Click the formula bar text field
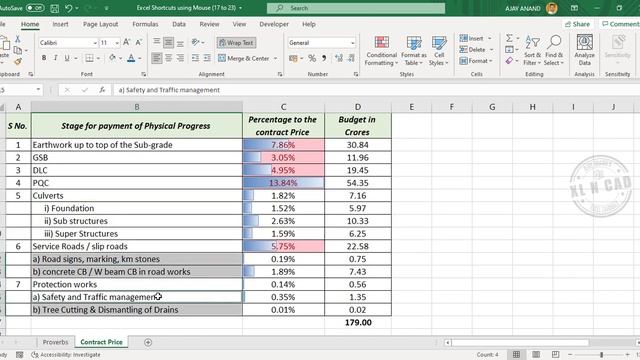 click(x=376, y=90)
